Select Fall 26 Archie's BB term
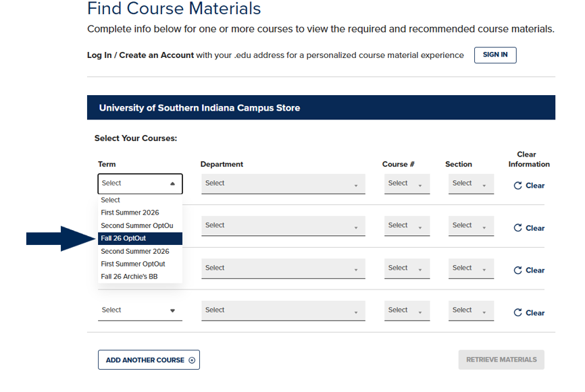 (140, 277)
